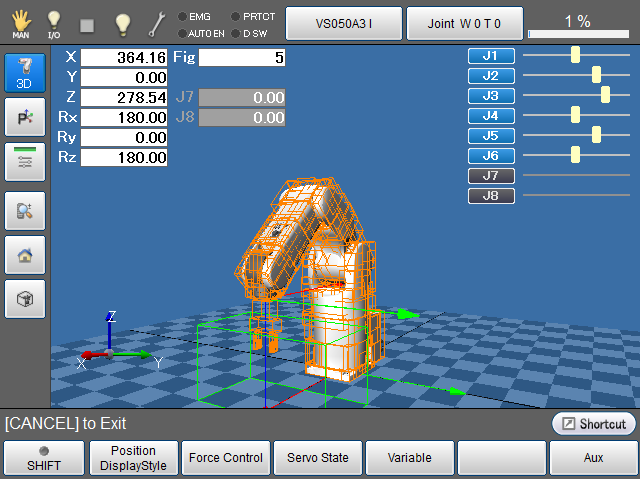
Task: Open the sliders adjustment sidebar icon
Action: (x=25, y=162)
